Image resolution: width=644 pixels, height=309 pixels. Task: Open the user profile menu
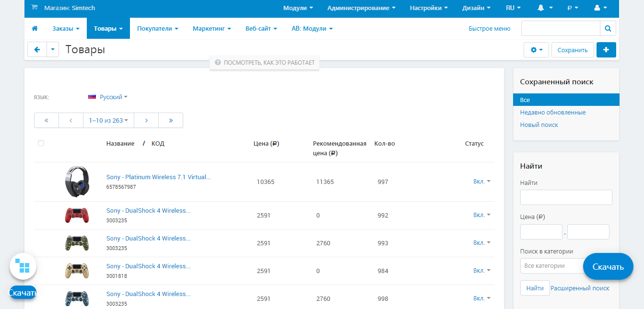click(600, 8)
